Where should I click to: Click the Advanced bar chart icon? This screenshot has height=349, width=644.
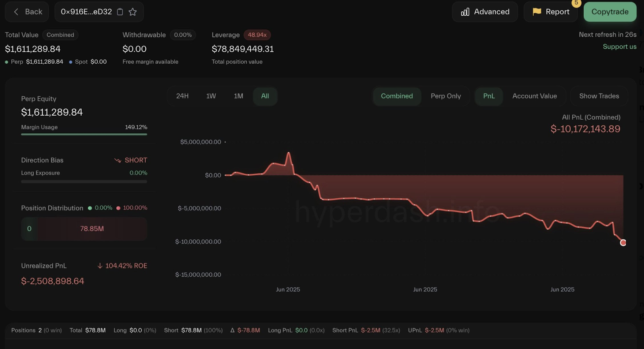465,12
